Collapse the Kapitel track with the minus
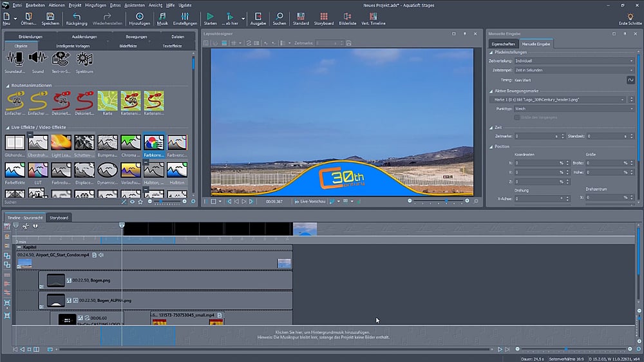 pyautogui.click(x=19, y=247)
